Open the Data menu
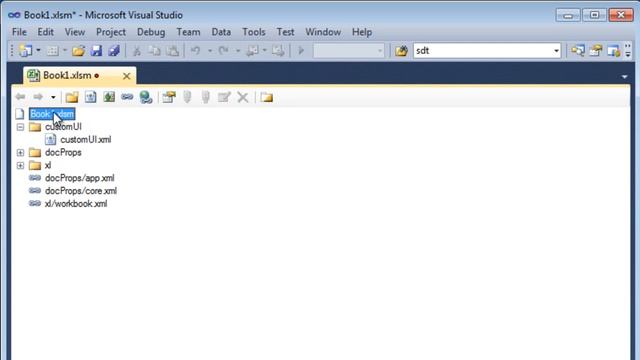The width and height of the screenshot is (640, 360). click(221, 32)
